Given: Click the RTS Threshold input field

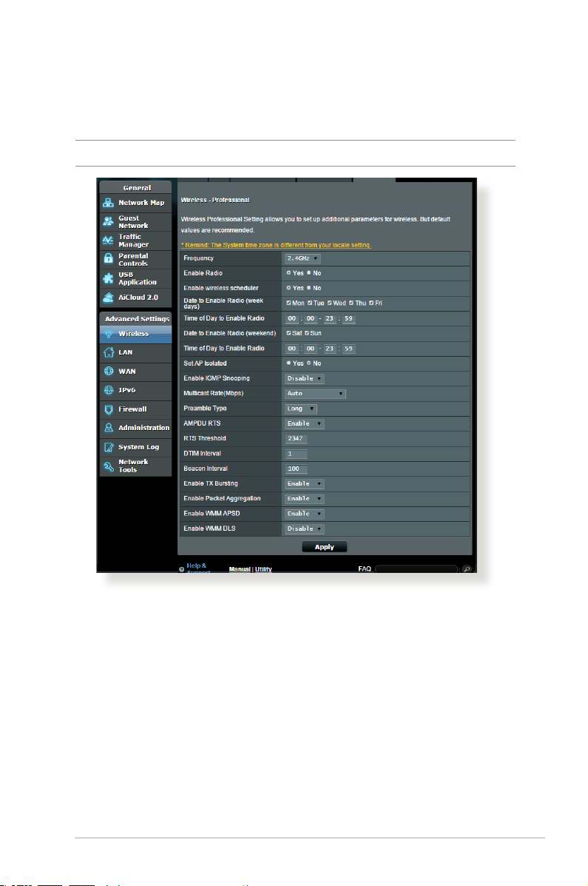Looking at the screenshot, I should [x=296, y=438].
